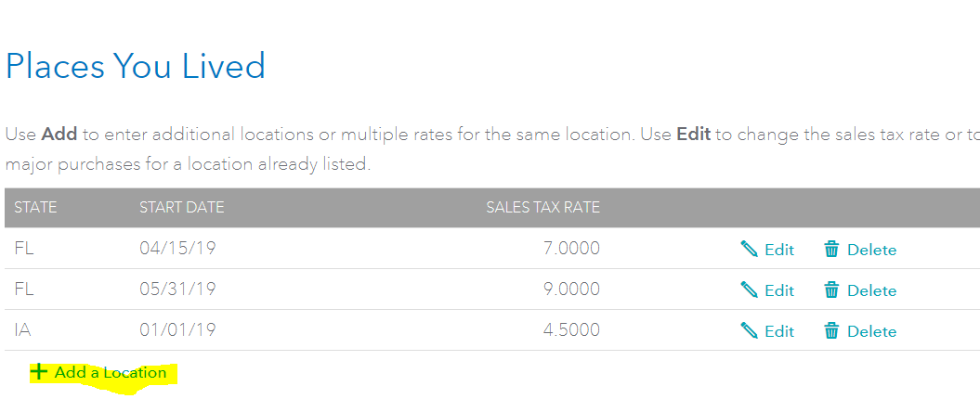This screenshot has height=412, width=980.
Task: Select the 9.0000 sales tax rate cell
Action: pos(571,290)
